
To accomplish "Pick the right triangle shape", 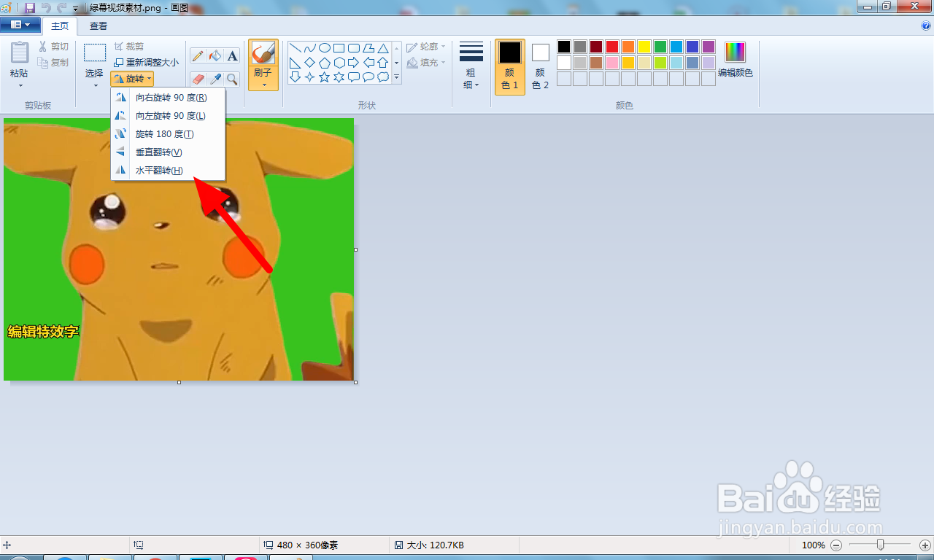I will 296,63.
